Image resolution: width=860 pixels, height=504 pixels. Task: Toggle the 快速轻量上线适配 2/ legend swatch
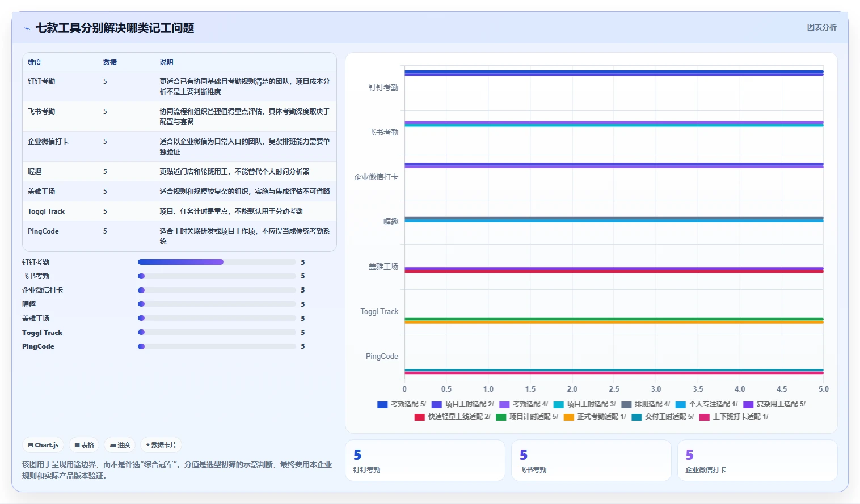[420, 417]
